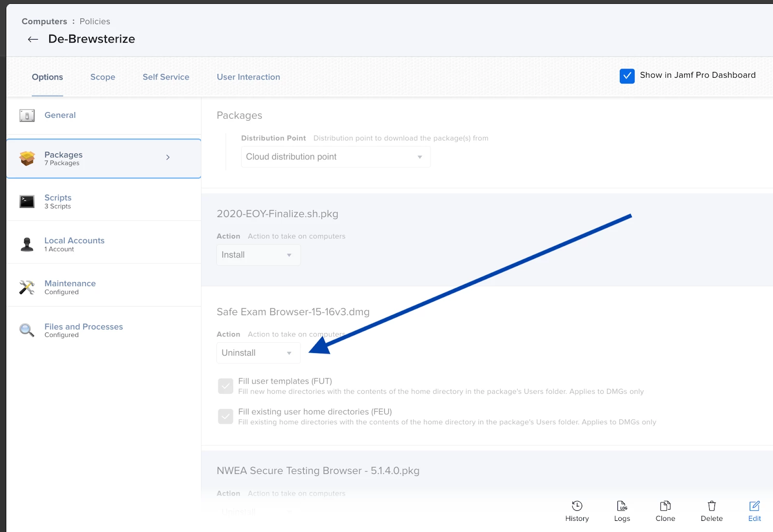Click the Maintenance tools icon
The image size is (773, 532).
tap(27, 287)
